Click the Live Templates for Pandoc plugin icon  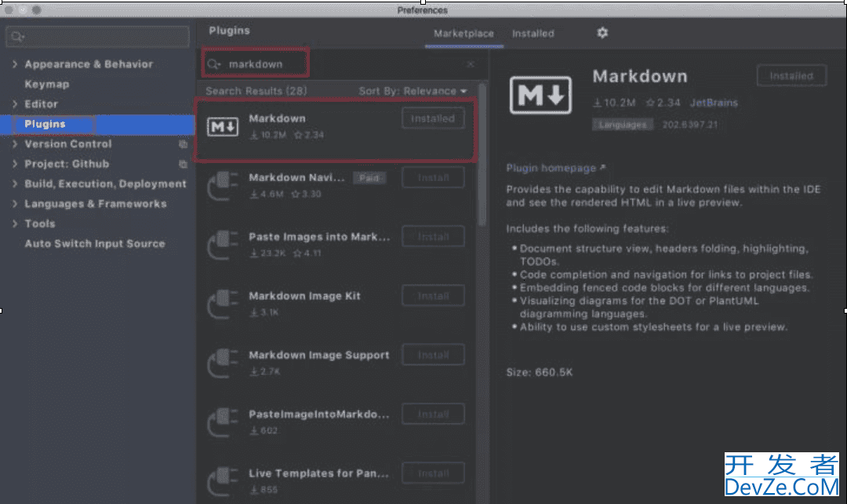point(223,482)
